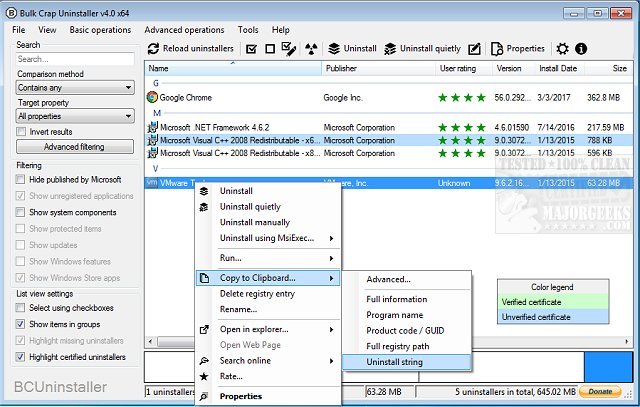Open the Comparison method dropdown
The width and height of the screenshot is (640, 407).
click(75, 88)
